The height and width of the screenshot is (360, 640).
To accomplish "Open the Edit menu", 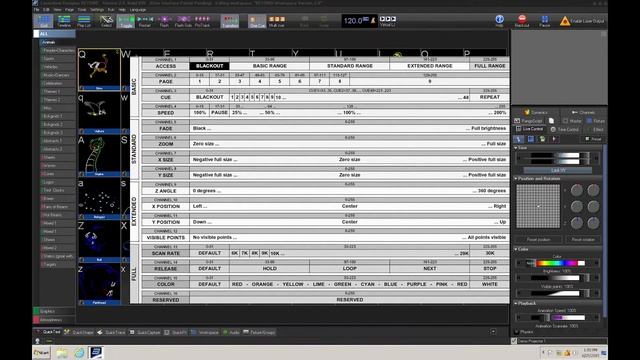I will click(x=46, y=9).
